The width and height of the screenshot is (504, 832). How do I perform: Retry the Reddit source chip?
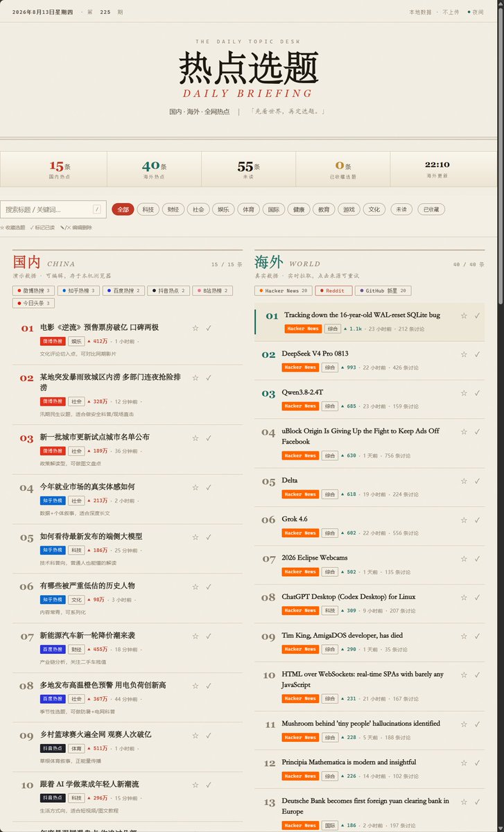334,291
